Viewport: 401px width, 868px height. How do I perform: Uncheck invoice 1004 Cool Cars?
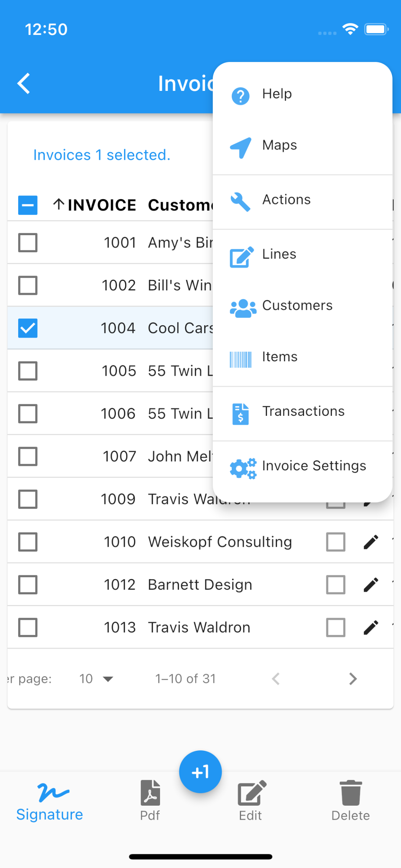(x=28, y=328)
